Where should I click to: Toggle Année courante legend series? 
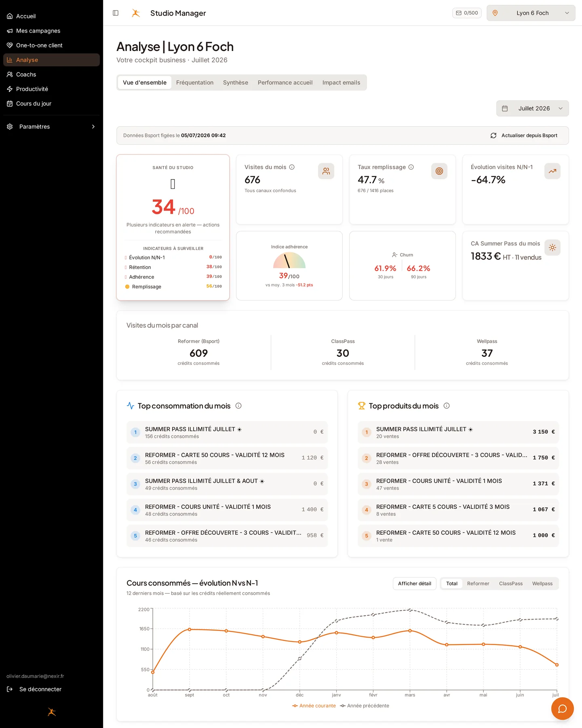point(314,706)
